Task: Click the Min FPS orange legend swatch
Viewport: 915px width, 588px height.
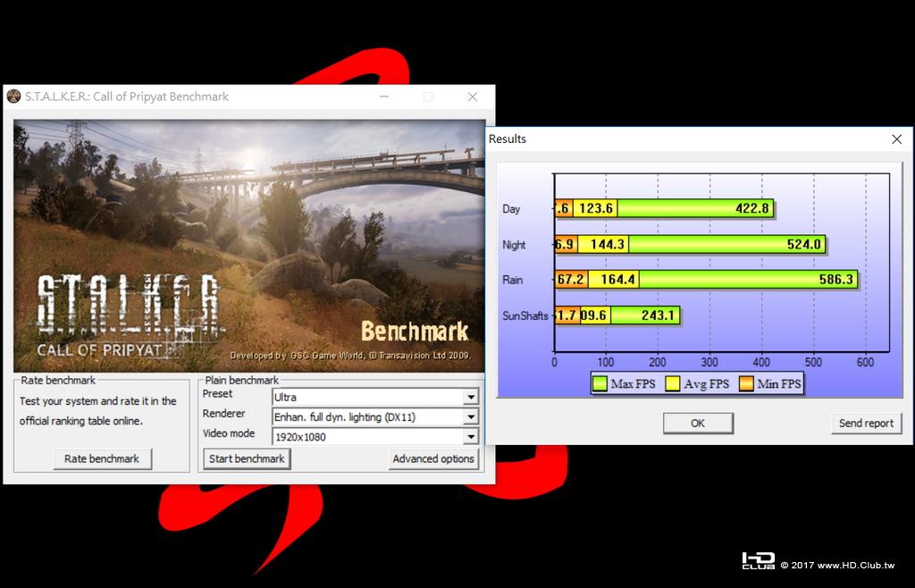Action: 746,384
